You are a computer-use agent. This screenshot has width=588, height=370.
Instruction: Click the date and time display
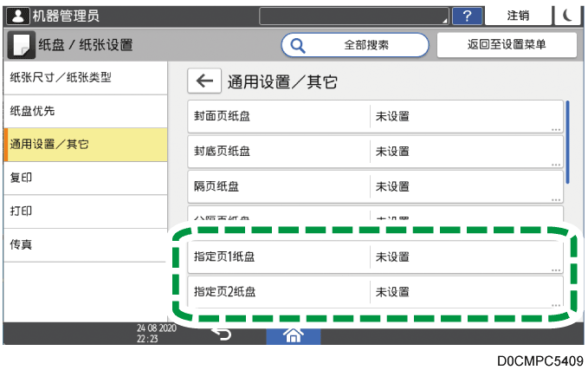pyautogui.click(x=157, y=334)
